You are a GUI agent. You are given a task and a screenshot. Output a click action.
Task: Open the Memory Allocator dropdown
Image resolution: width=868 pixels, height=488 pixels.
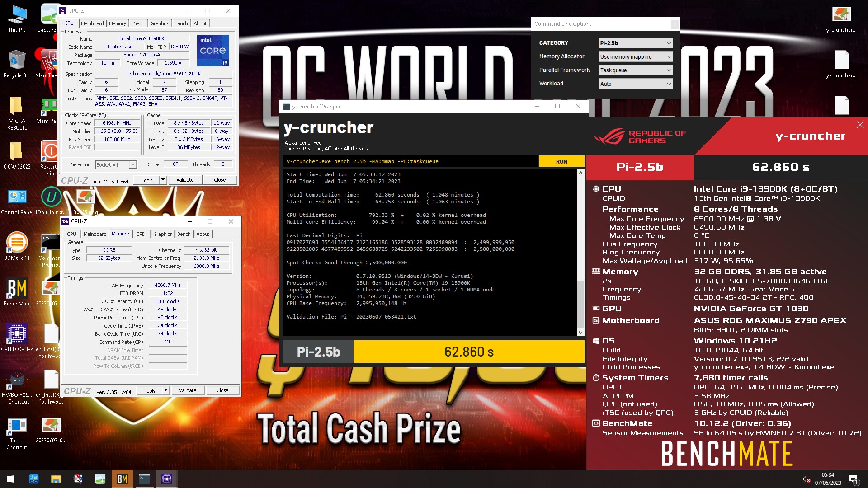point(636,56)
